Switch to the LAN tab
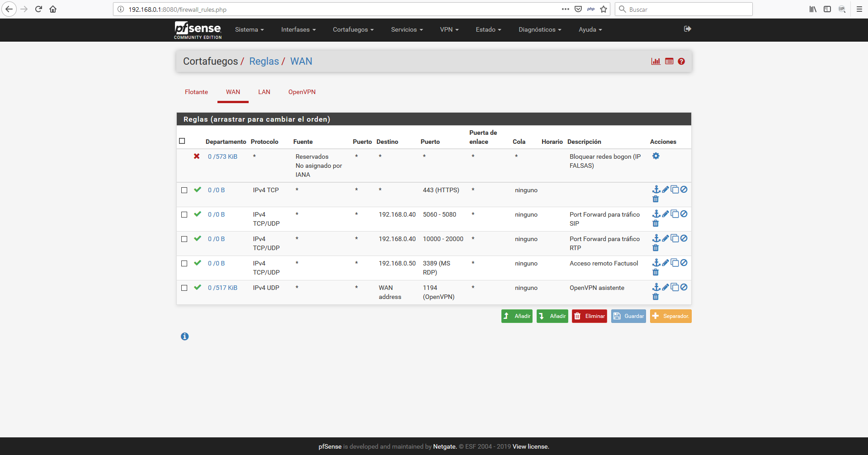 point(264,92)
